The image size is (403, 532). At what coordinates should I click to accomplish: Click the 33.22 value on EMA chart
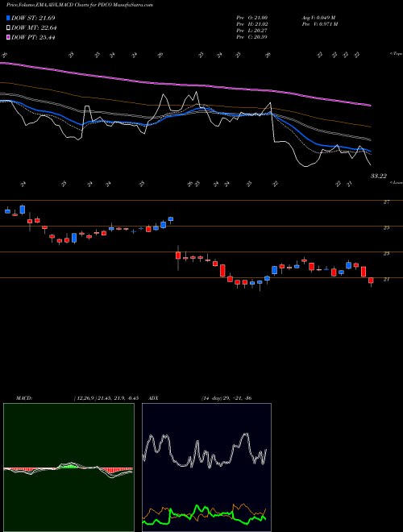tap(379, 176)
